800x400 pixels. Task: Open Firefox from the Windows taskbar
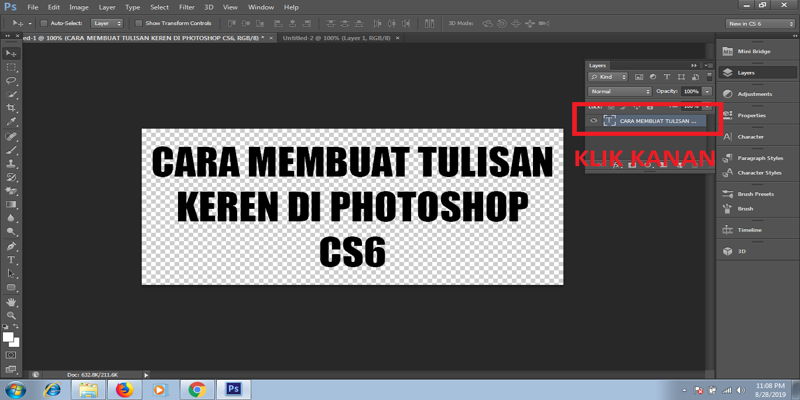(x=124, y=390)
